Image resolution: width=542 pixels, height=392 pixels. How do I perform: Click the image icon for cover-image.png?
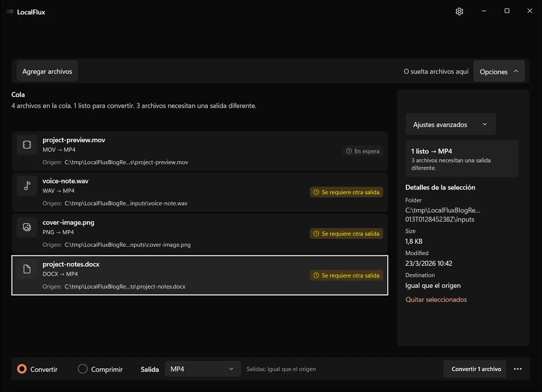(x=27, y=227)
